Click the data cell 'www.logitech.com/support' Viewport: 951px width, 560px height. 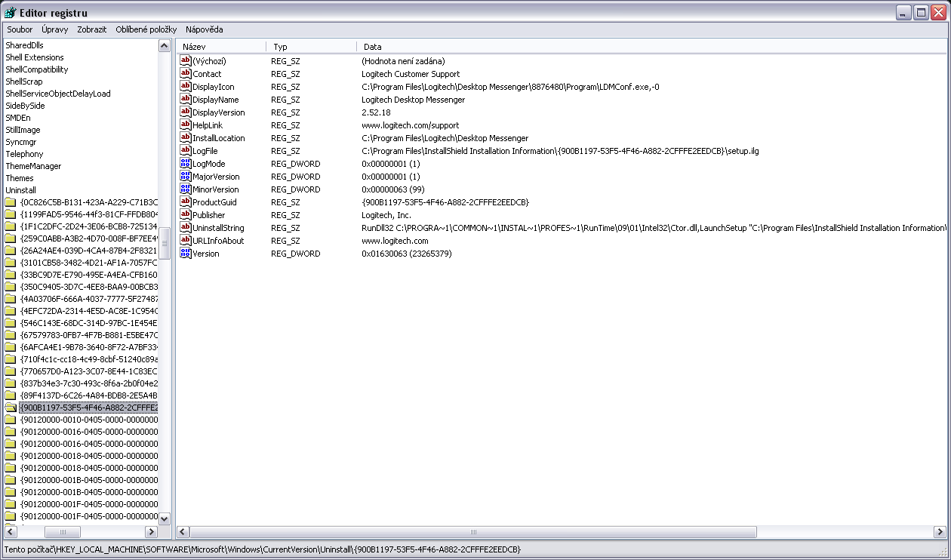[x=411, y=125]
